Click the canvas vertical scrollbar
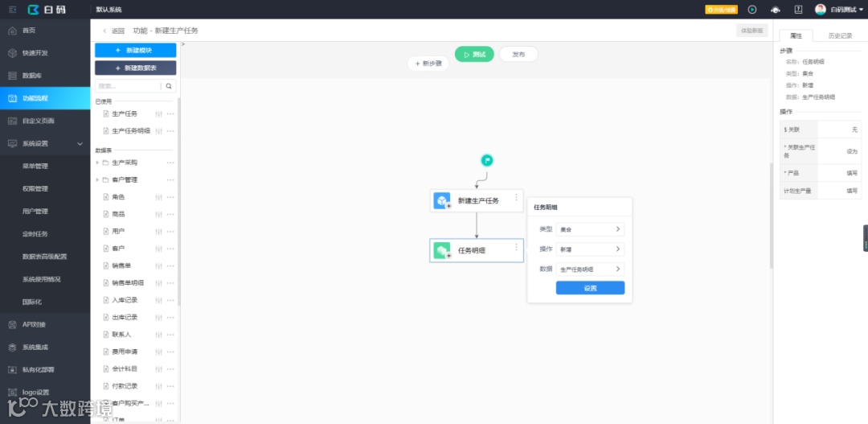868x424 pixels. coord(771,216)
